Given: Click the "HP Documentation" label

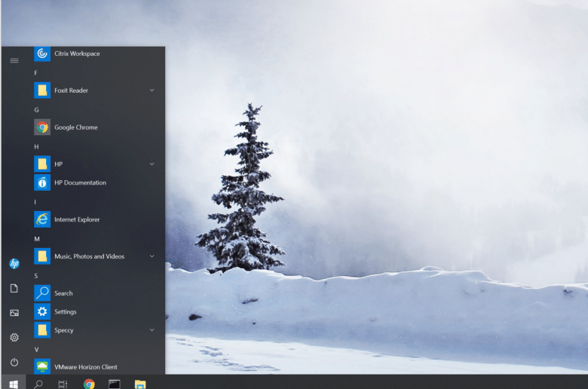Looking at the screenshot, I should (x=80, y=182).
